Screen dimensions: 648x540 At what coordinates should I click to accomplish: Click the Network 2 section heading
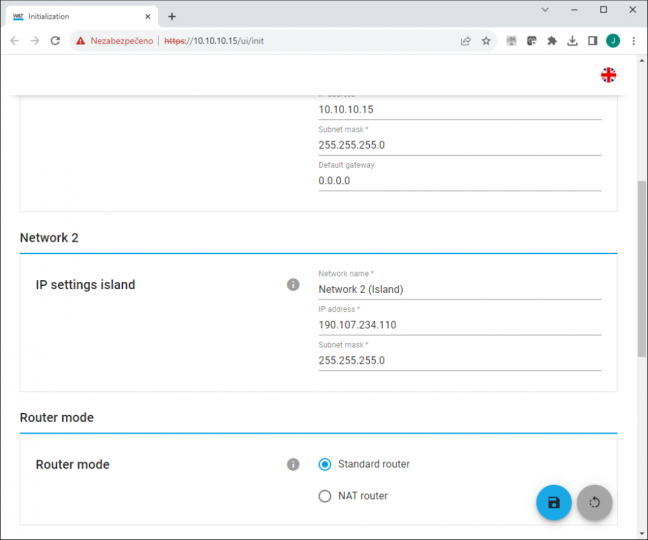pos(49,238)
